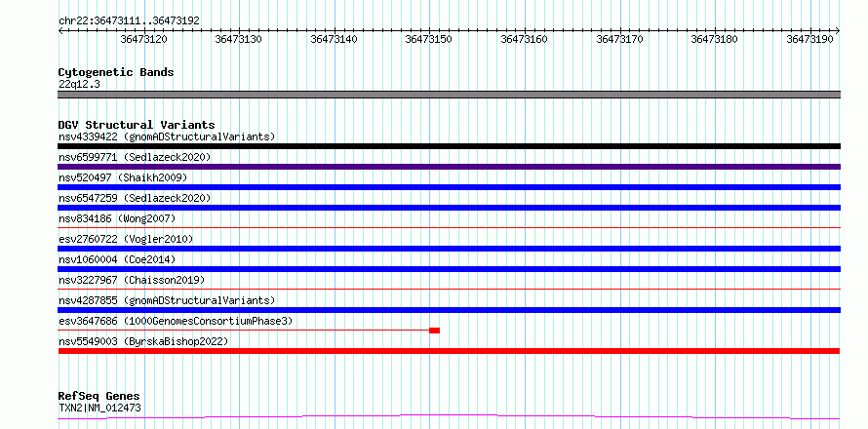Viewport: 868px width, 429px height.
Task: Click the blue nsv6547259 variant bar
Action: 449,208
